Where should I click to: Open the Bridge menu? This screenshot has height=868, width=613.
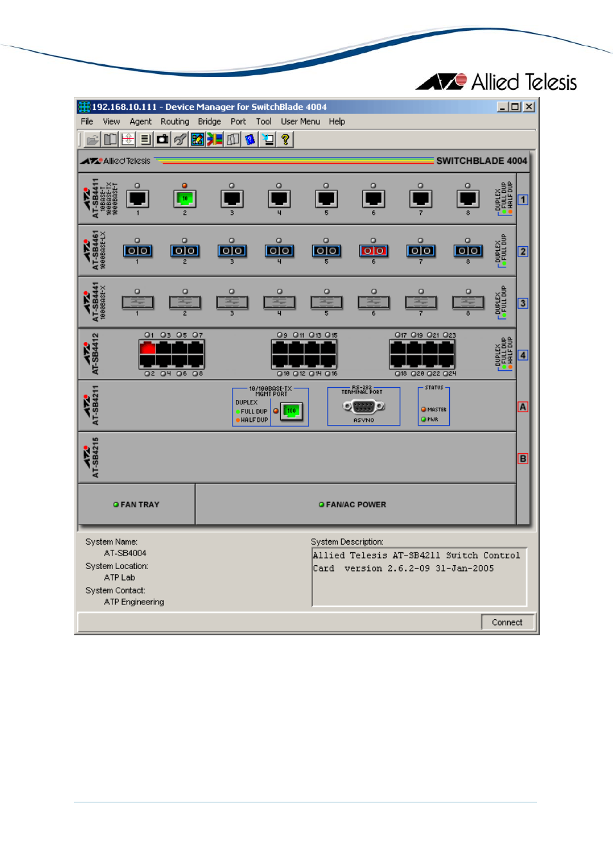pyautogui.click(x=209, y=122)
